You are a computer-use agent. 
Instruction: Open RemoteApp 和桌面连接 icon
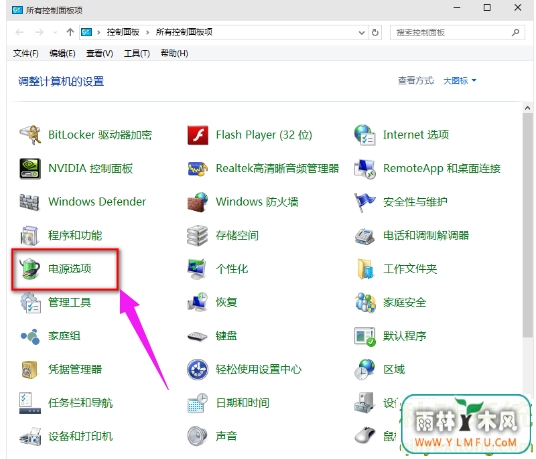click(x=365, y=168)
